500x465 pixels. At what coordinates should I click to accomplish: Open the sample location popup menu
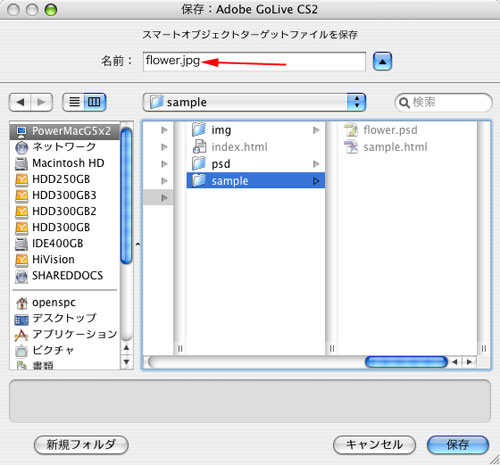coord(254,102)
